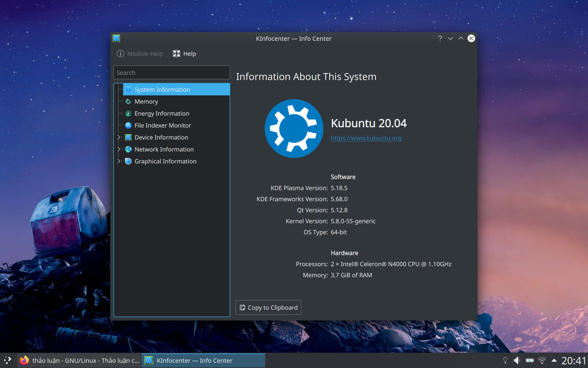Click the Software section heading
Viewport: 588px width, 368px height.
pos(343,177)
